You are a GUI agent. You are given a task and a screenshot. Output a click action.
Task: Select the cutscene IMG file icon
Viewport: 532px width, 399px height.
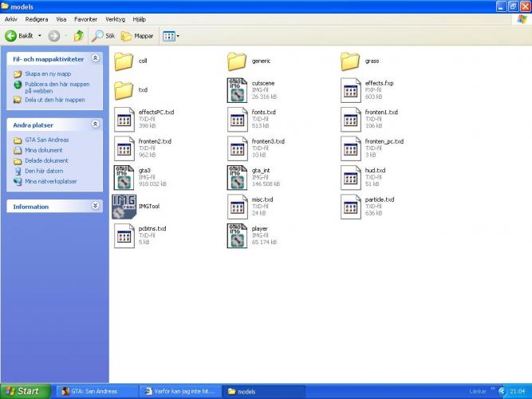point(237,90)
